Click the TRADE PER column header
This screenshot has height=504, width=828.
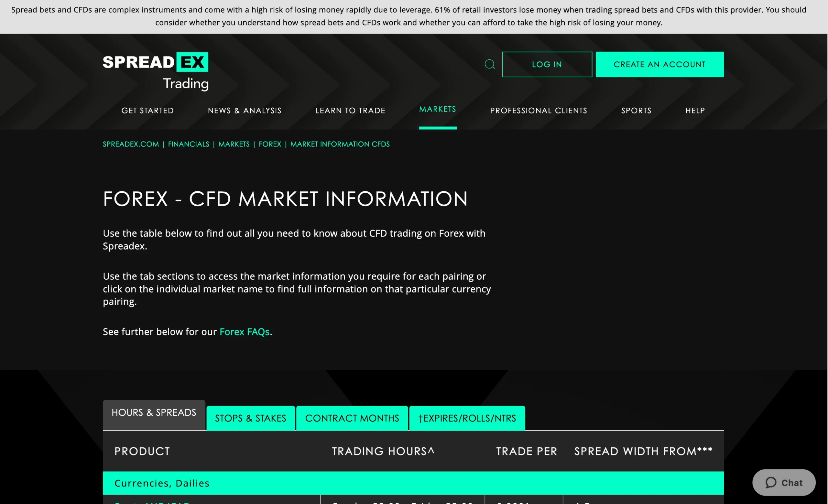click(x=527, y=451)
